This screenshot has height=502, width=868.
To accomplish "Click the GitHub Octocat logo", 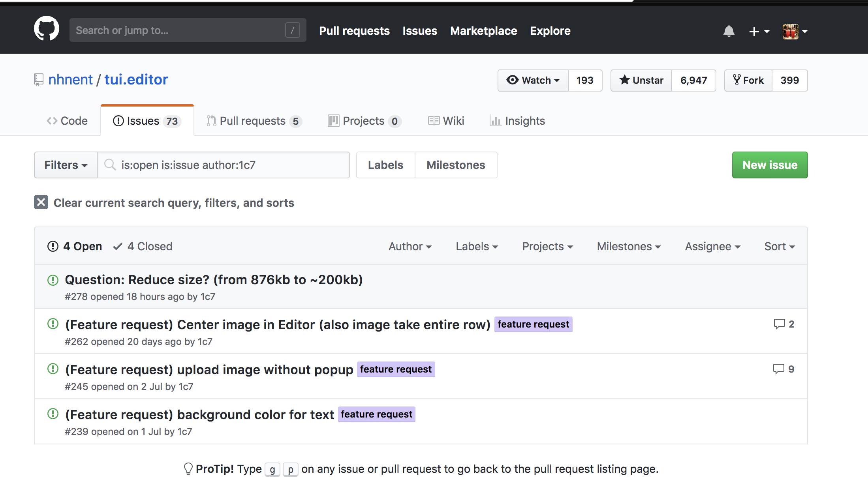I will tap(47, 28).
